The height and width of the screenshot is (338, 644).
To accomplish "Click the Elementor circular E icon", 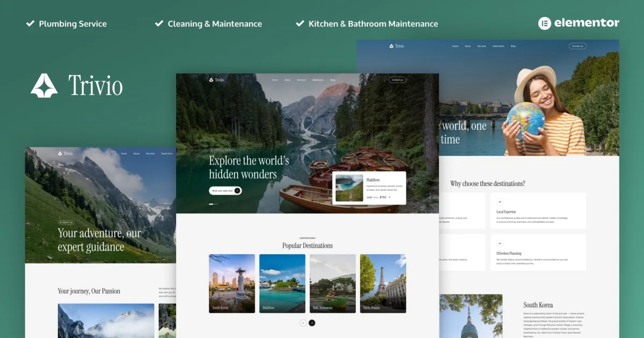I will tap(544, 23).
